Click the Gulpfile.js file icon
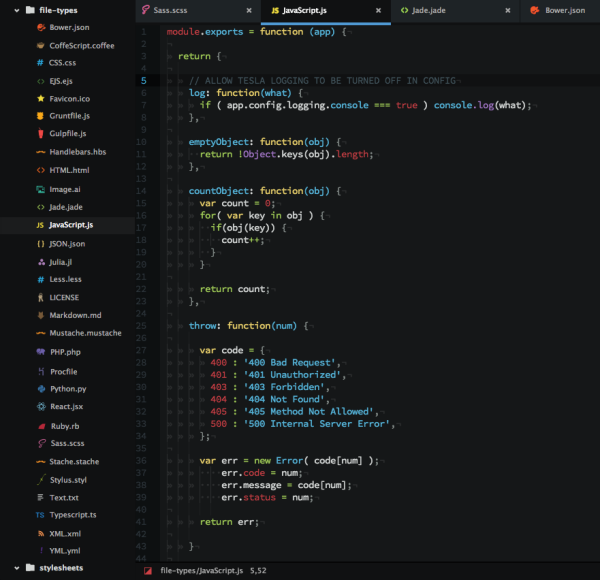 pos(39,134)
